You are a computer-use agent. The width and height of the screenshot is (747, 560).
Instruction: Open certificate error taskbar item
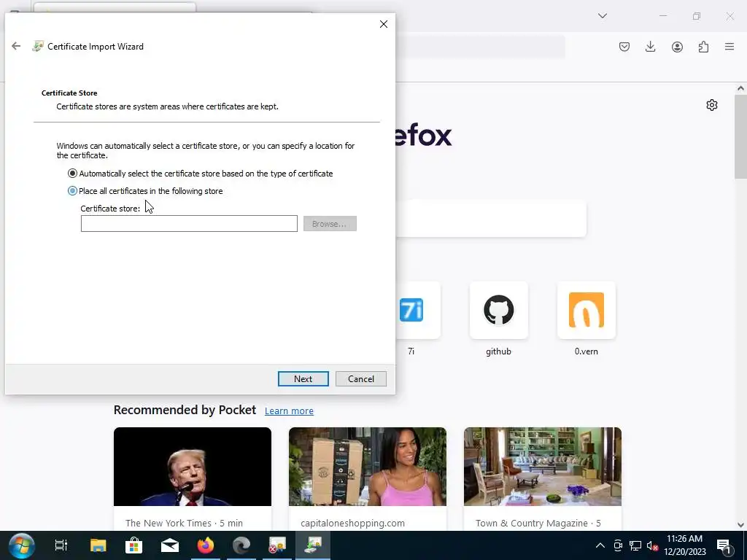coord(276,545)
